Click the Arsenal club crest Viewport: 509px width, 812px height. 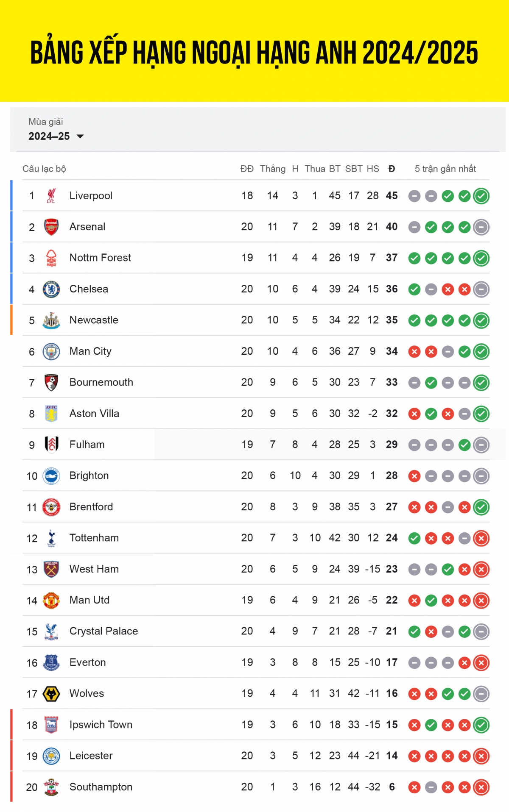(51, 227)
